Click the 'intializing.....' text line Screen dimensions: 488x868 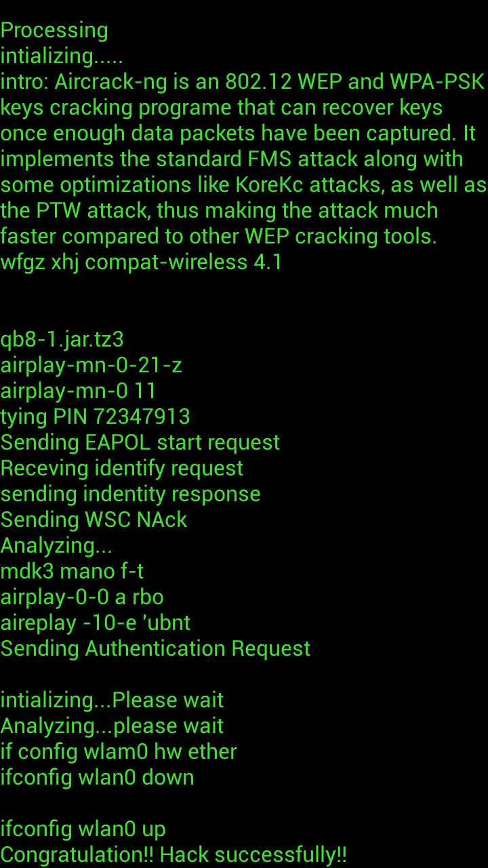tap(62, 56)
